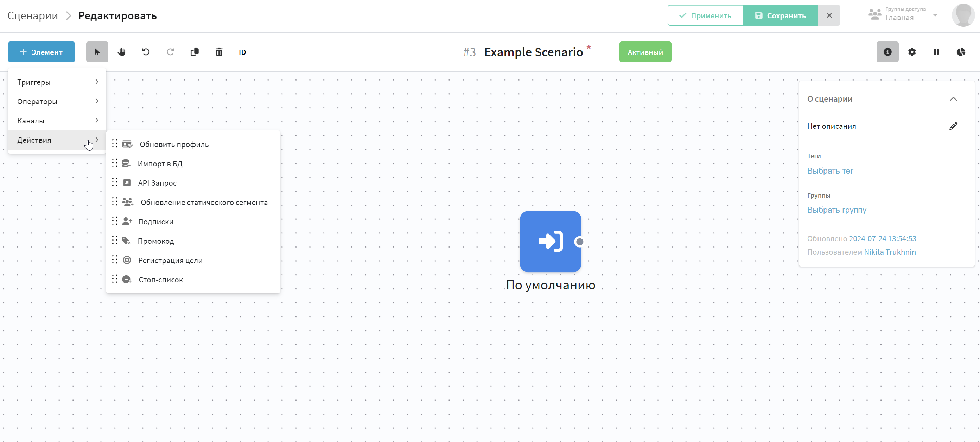Click the Info icon top right
The width and height of the screenshot is (980, 442).
887,52
